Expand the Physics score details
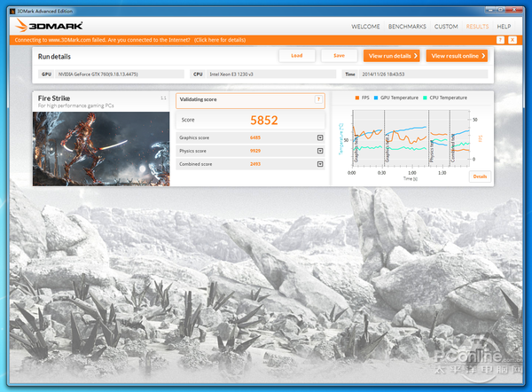This screenshot has height=392, width=532. (320, 151)
